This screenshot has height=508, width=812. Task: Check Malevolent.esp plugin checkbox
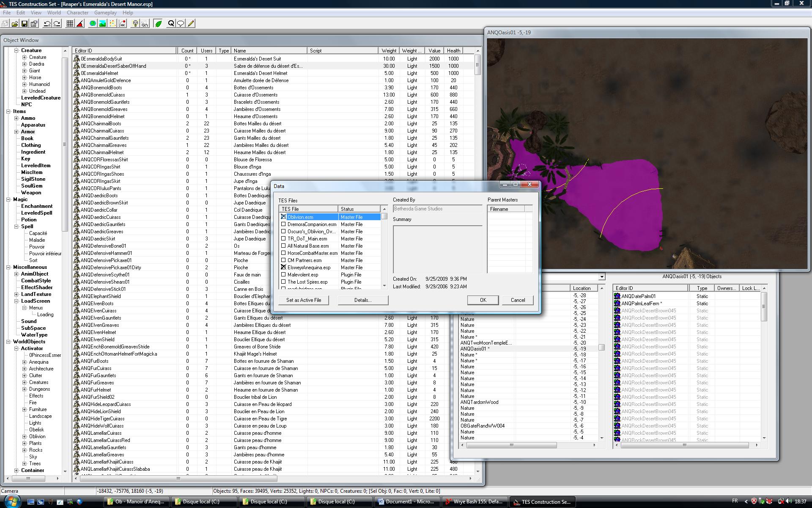283,275
